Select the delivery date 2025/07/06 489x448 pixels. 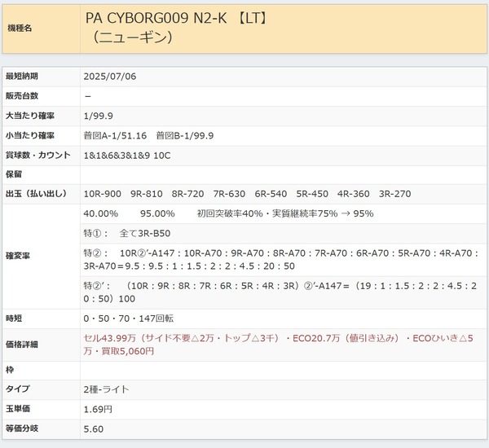tap(110, 77)
